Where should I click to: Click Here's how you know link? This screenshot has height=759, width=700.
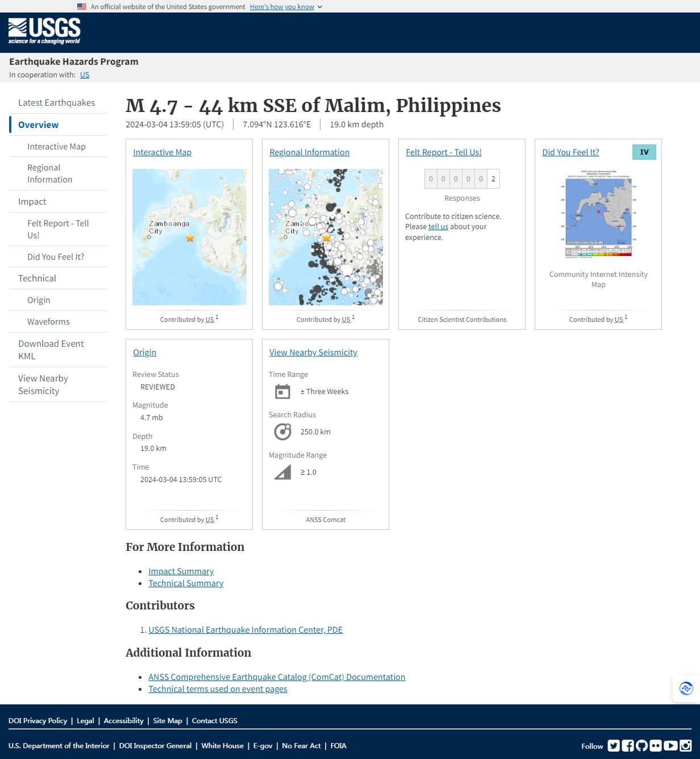coord(282,7)
